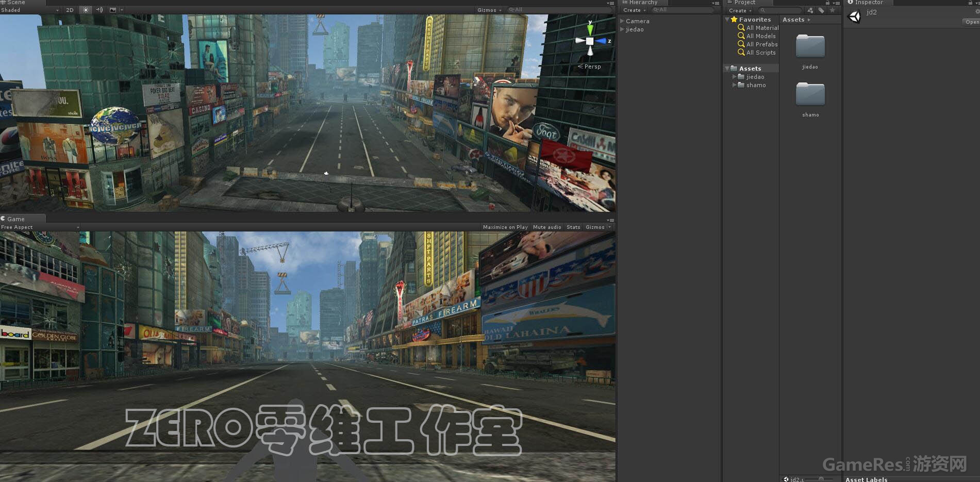Click the scene effects image icon
The height and width of the screenshot is (482, 980).
click(113, 10)
